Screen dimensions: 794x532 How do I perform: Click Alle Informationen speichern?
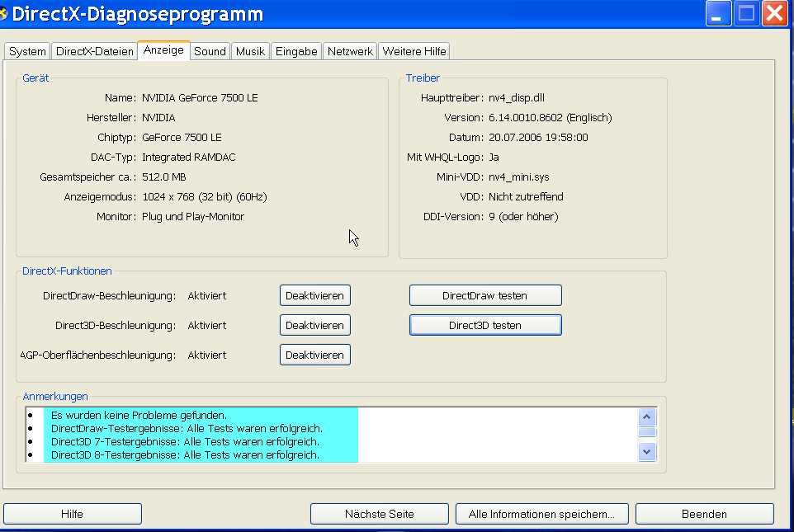pyautogui.click(x=541, y=514)
